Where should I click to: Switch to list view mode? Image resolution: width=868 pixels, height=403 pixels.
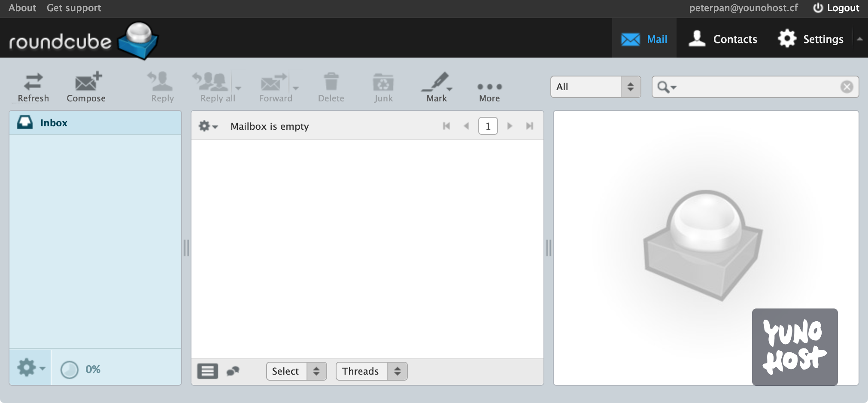tap(207, 371)
